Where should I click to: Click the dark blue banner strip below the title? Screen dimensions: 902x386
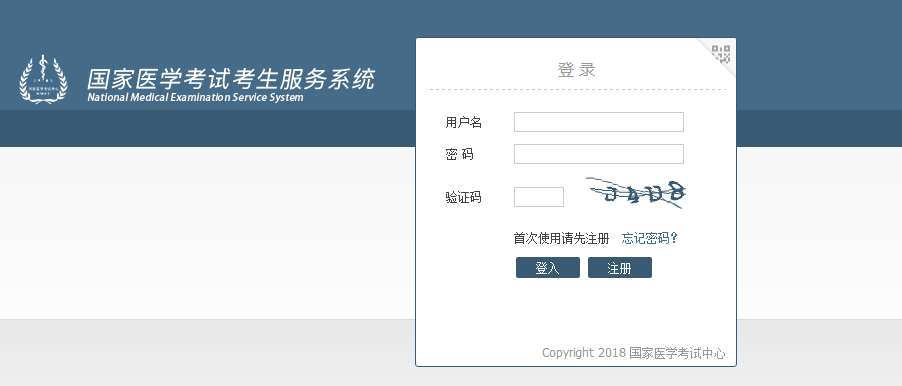click(x=207, y=128)
